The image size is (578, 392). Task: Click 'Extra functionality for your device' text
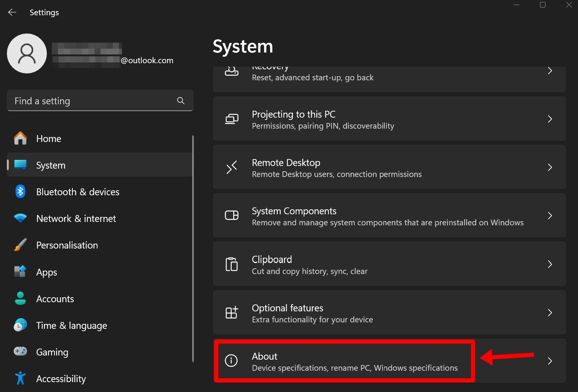click(x=312, y=320)
